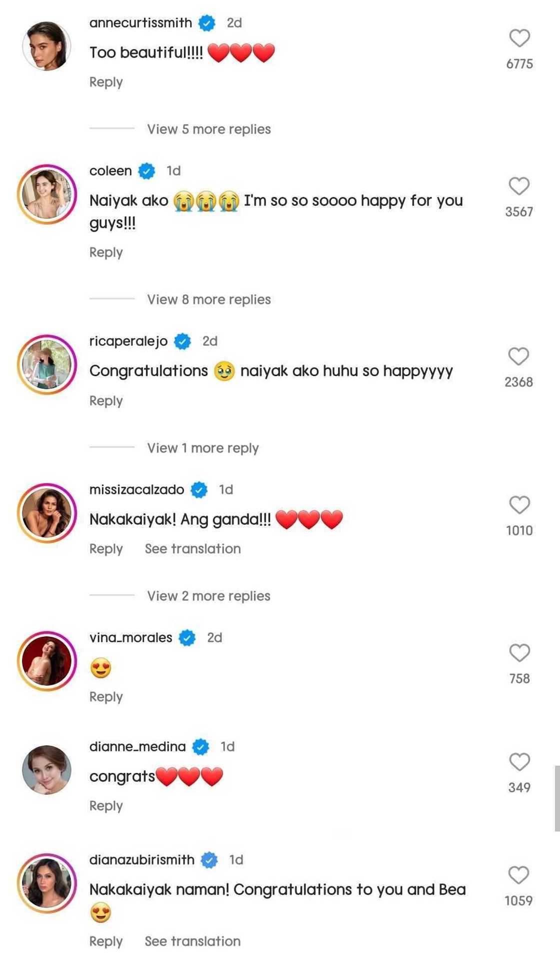Viewport: 560px width, 971px height.
Task: See translation of missizacalzado's comment
Action: 192,549
